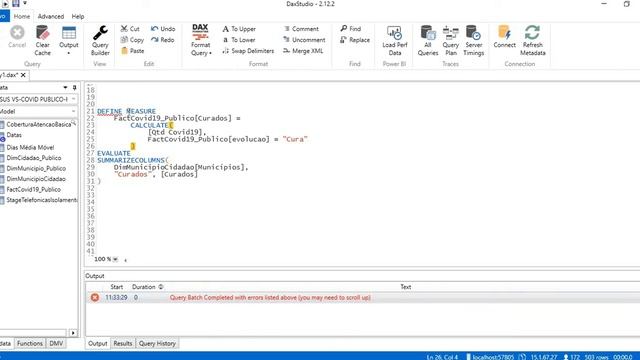Cut the selected query text
The width and height of the screenshot is (640, 360).
click(130, 29)
